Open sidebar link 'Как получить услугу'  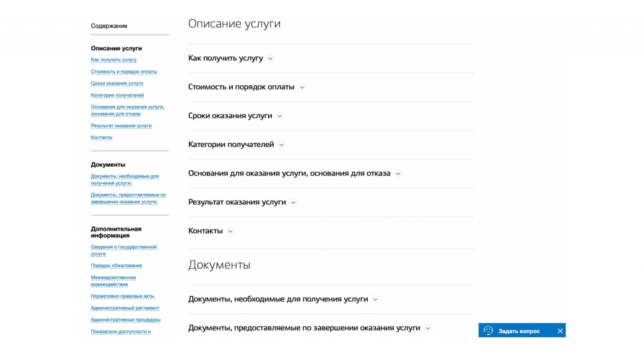(x=114, y=60)
